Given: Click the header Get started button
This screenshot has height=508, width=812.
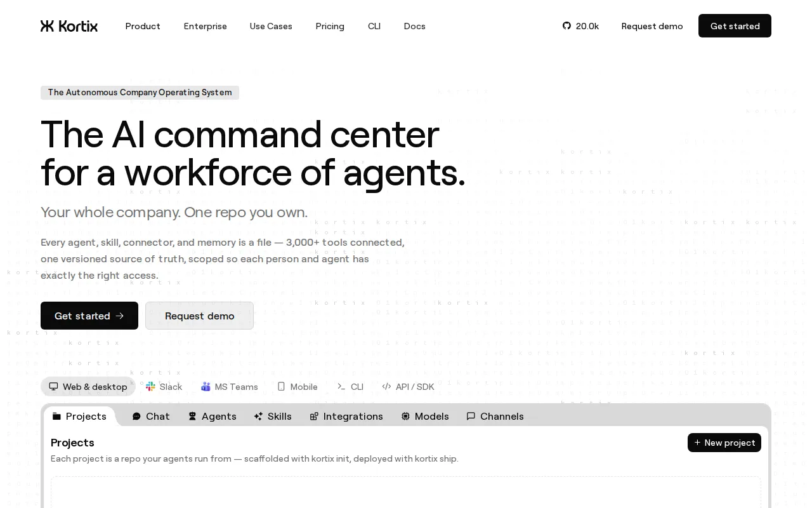Looking at the screenshot, I should (735, 26).
